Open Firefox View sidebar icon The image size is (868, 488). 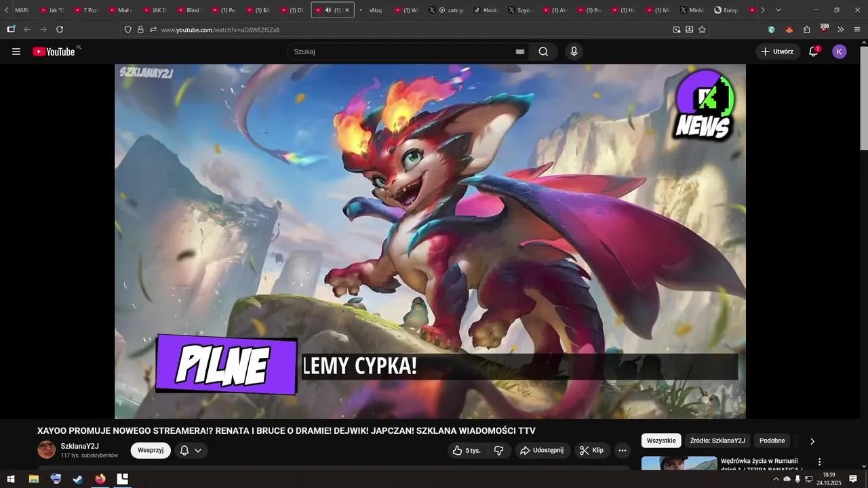click(x=11, y=29)
